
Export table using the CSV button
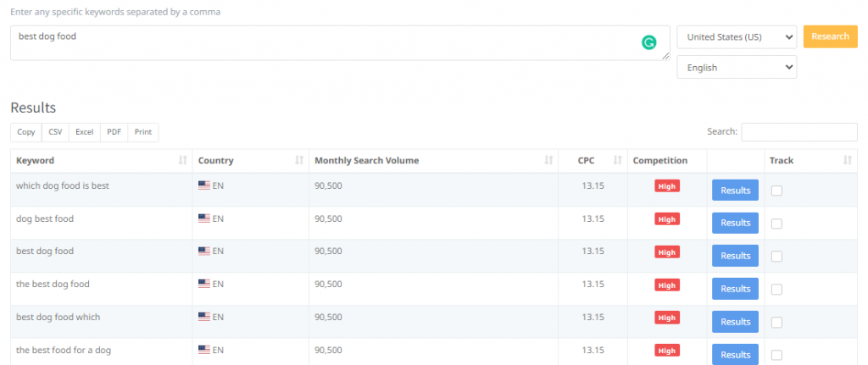(55, 132)
